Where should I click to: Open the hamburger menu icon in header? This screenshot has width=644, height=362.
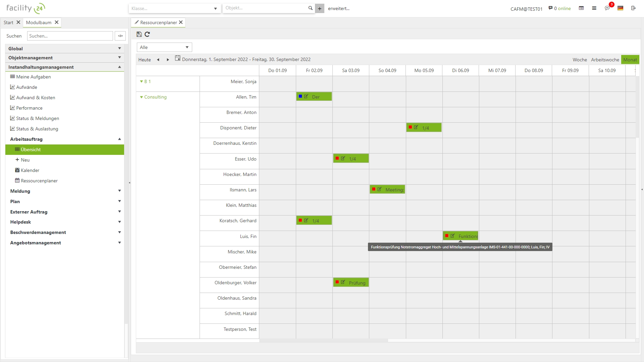pyautogui.click(x=594, y=8)
